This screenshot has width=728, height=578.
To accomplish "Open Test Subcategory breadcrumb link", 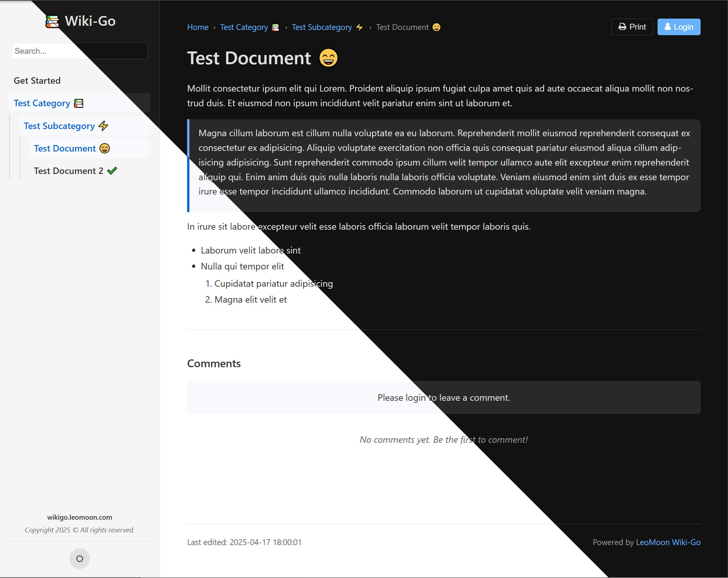I will click(321, 27).
